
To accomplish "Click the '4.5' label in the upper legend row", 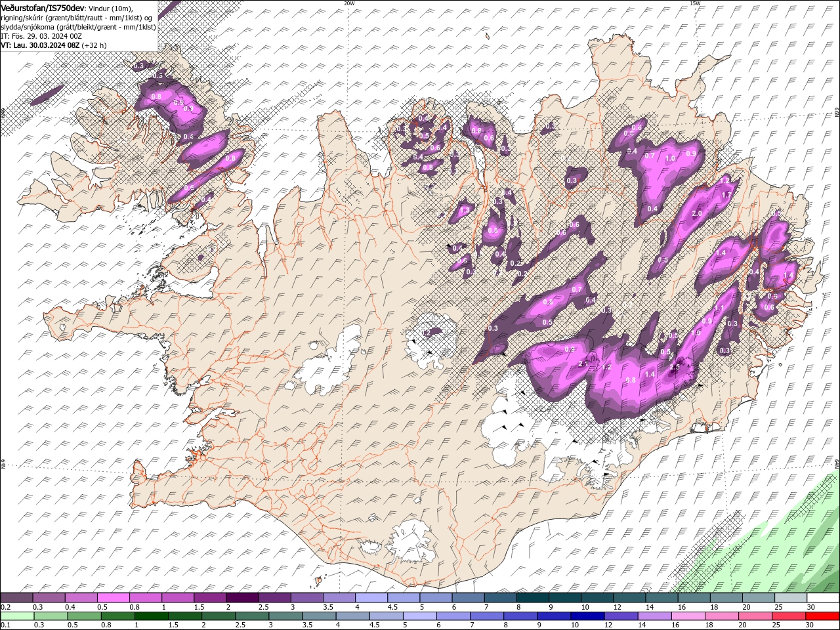I will 392,607.
